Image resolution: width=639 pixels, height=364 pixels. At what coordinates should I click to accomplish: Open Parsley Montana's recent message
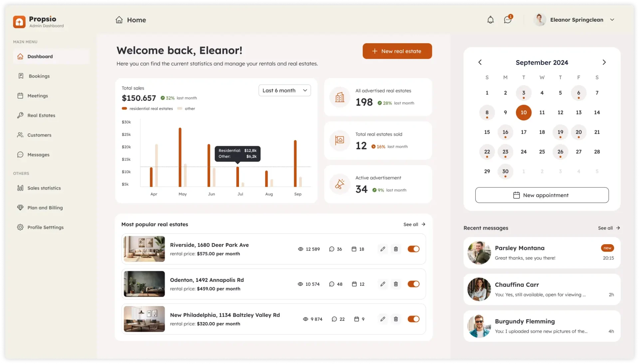[x=542, y=253]
